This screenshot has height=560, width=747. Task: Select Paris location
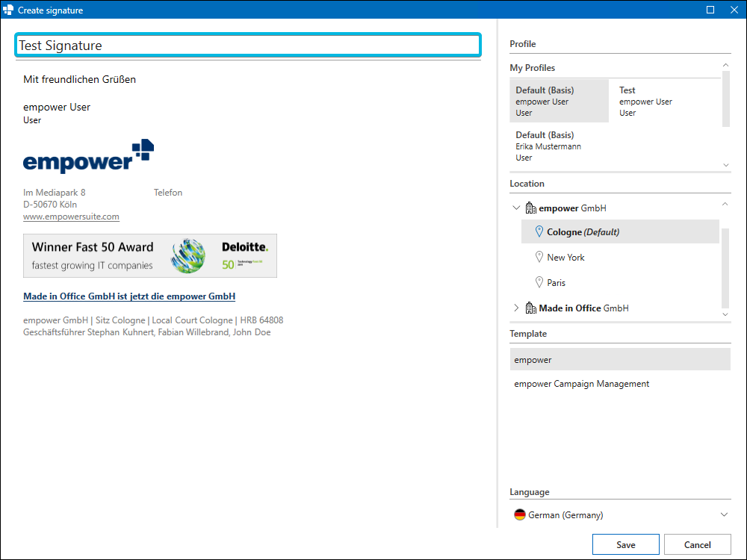click(620, 282)
